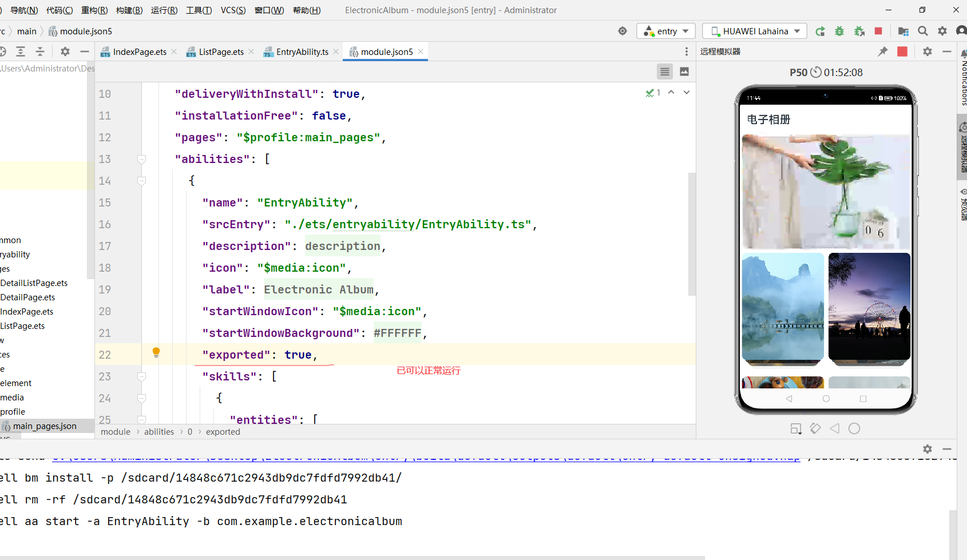Image resolution: width=967 pixels, height=560 pixels.
Task: Open the remote emulator panel settings gear
Action: click(x=928, y=51)
